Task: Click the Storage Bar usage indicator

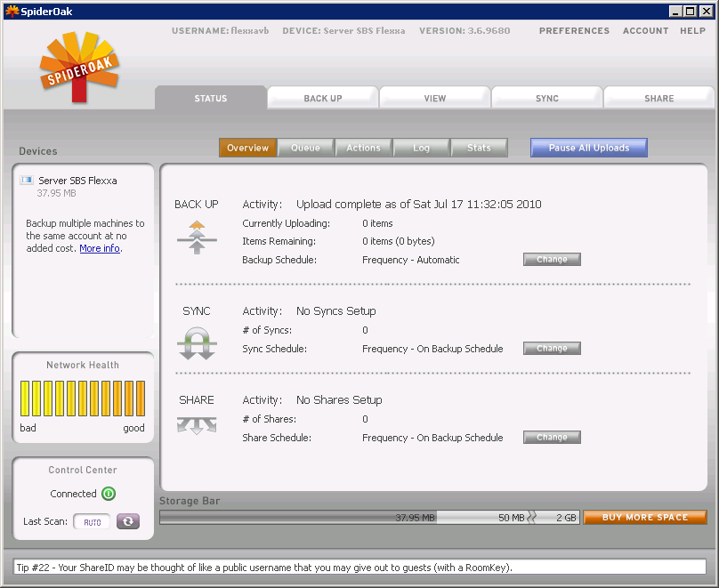Action: pyautogui.click(x=369, y=518)
